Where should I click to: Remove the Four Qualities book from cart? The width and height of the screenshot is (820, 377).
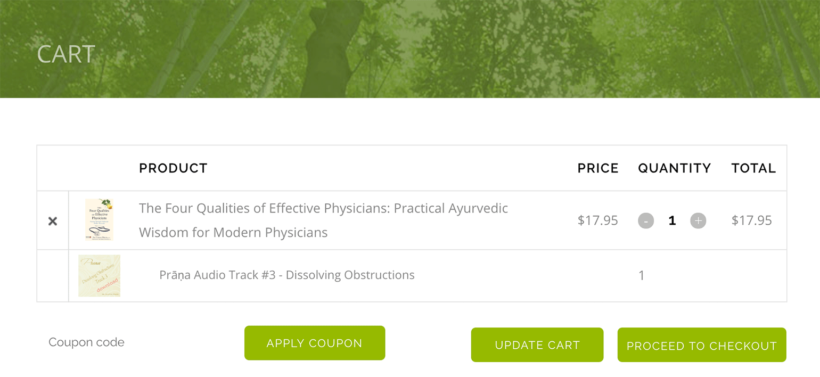coord(52,221)
